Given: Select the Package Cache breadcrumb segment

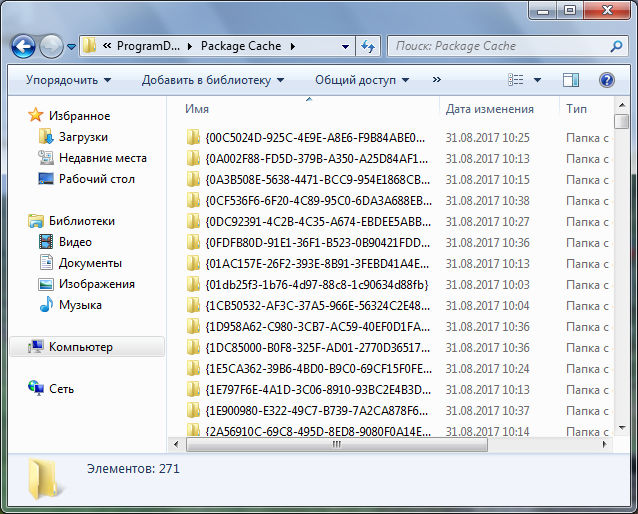Looking at the screenshot, I should tap(241, 46).
